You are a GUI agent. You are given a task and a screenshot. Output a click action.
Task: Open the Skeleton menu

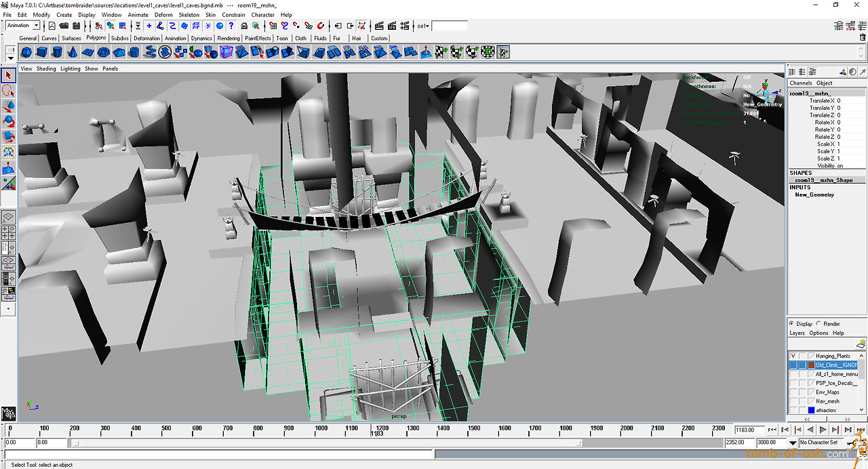(189, 14)
